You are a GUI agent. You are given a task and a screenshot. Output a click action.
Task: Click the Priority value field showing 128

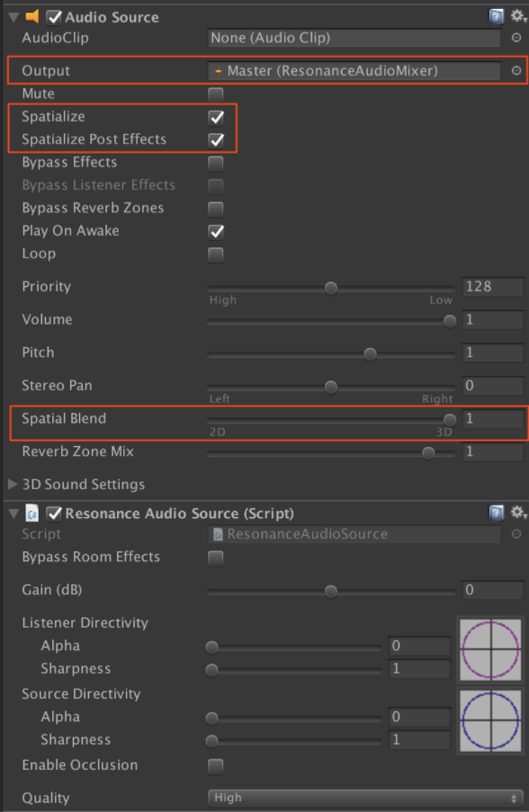[493, 286]
